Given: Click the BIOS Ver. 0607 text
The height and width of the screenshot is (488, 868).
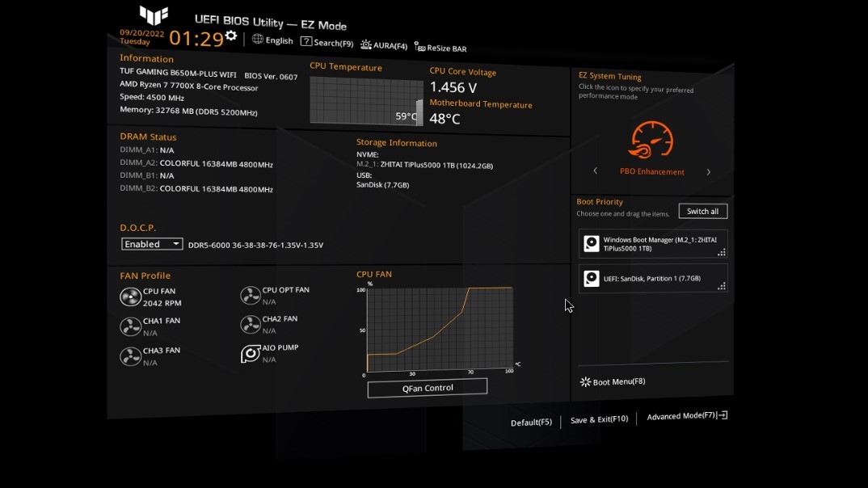Looking at the screenshot, I should 271,77.
